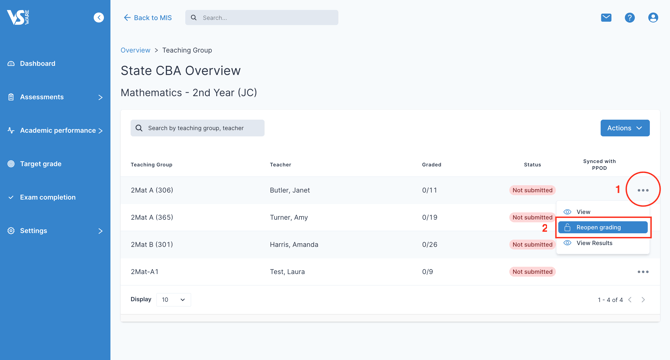This screenshot has width=670, height=360.
Task: Click the 2Mat-A1 teaching group cell
Action: click(144, 272)
